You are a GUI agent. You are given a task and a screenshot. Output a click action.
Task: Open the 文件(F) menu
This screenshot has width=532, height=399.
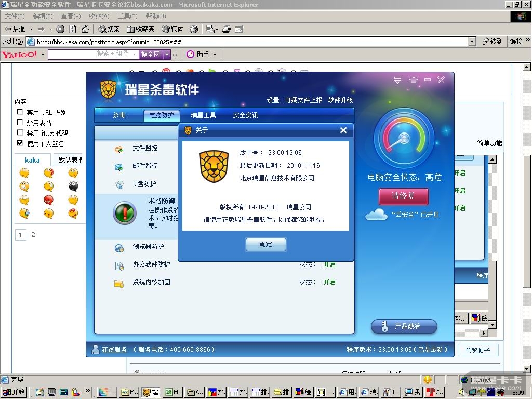15,16
